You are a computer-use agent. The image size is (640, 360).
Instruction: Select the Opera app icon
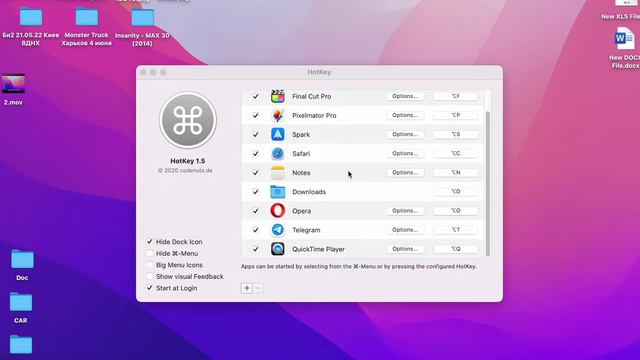[278, 211]
